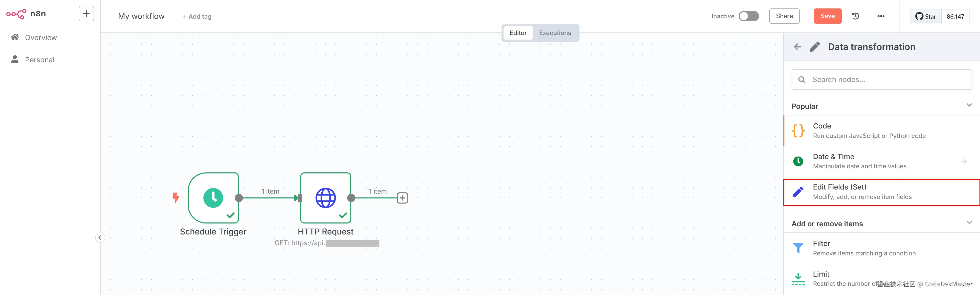The height and width of the screenshot is (295, 980).
Task: Select the HTTP Request globe node
Action: (x=325, y=198)
